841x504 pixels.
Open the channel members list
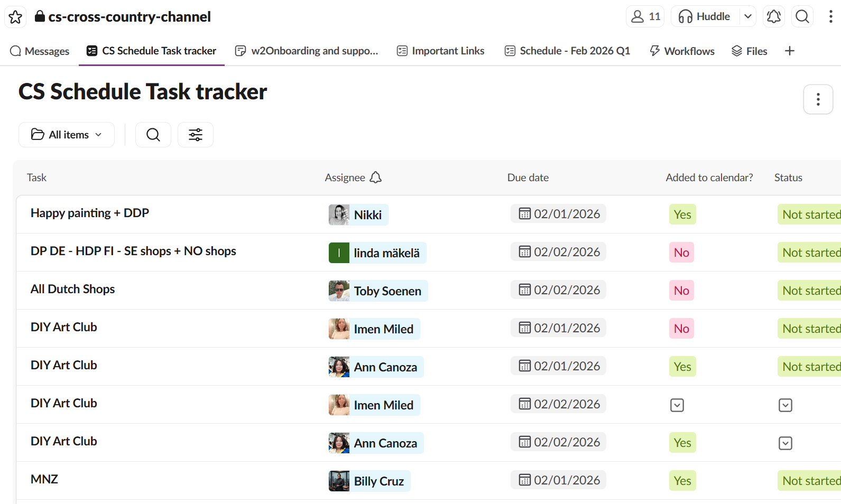(x=645, y=17)
